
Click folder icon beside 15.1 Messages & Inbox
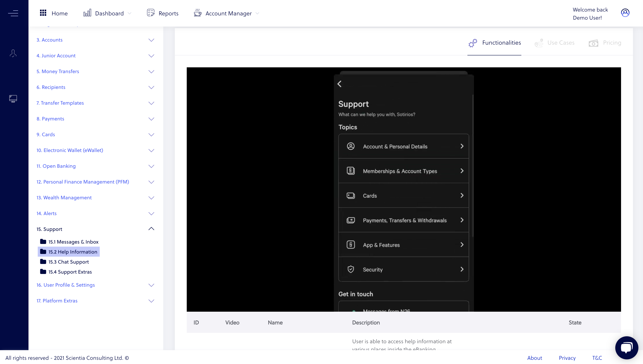43,241
